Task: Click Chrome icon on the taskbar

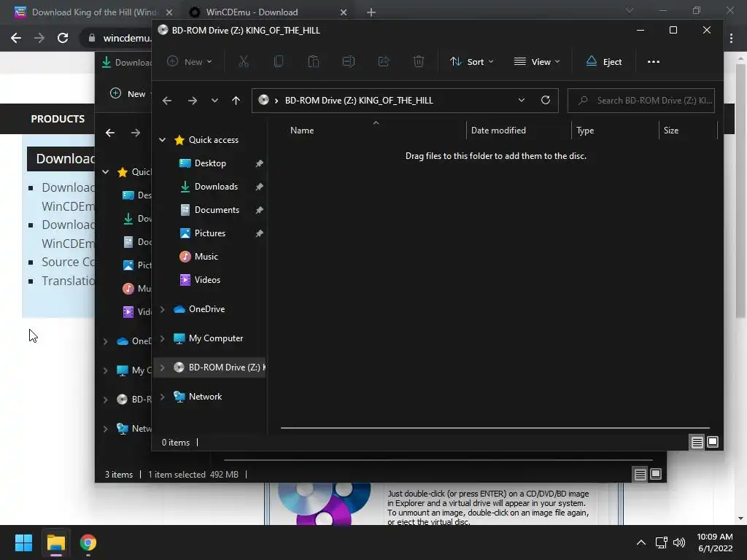Action: (x=88, y=542)
